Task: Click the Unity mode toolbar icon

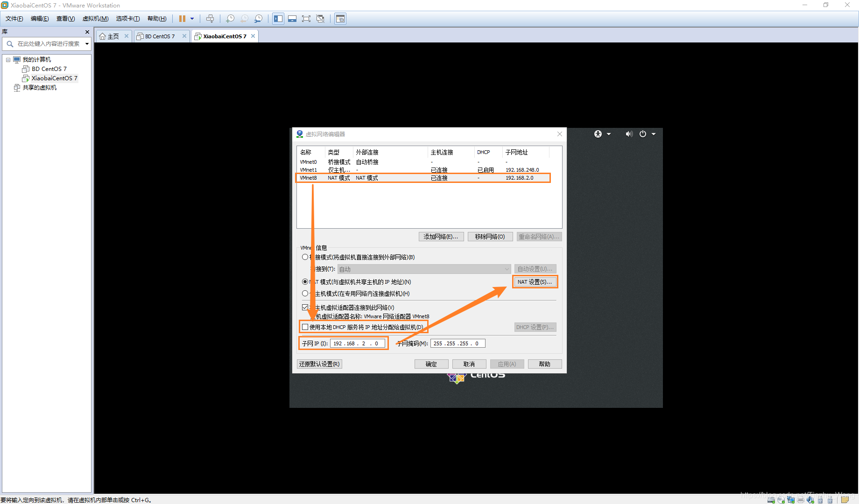Action: [320, 19]
